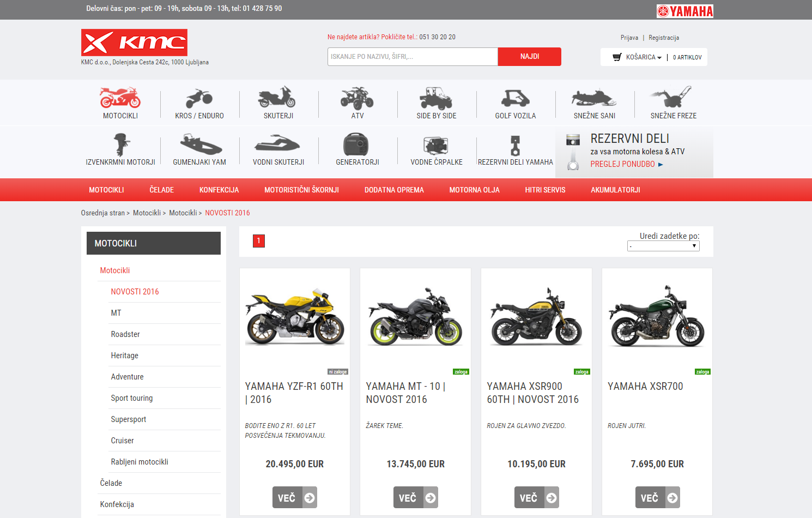This screenshot has width=812, height=518.
Task: Open Motoristični škornji menu item
Action: [301, 190]
